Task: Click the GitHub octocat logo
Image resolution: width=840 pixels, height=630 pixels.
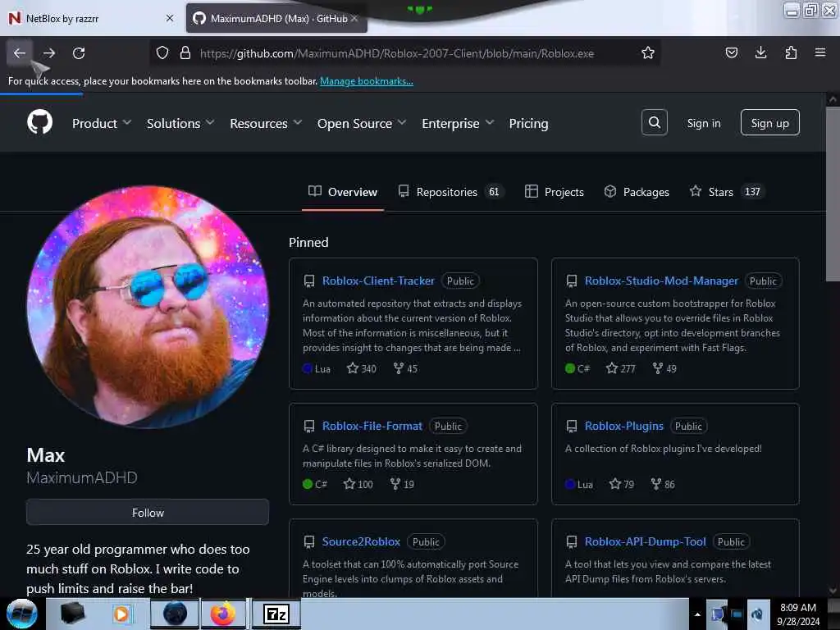Action: tap(39, 122)
